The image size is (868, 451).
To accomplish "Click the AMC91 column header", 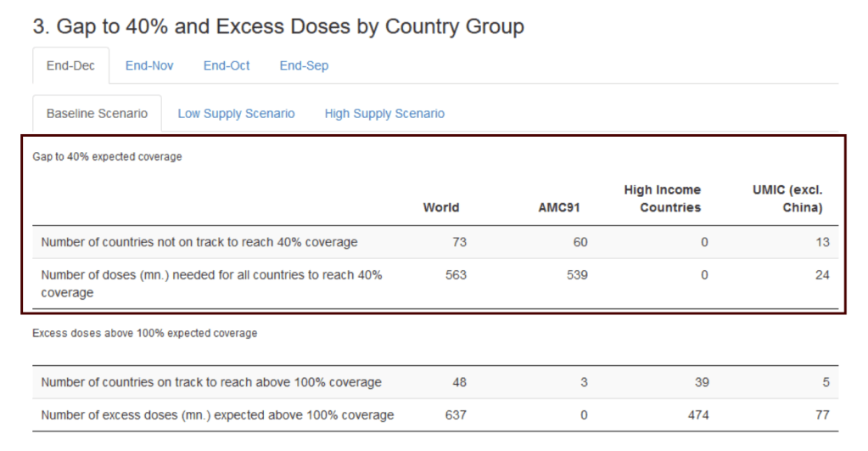I will tap(559, 207).
